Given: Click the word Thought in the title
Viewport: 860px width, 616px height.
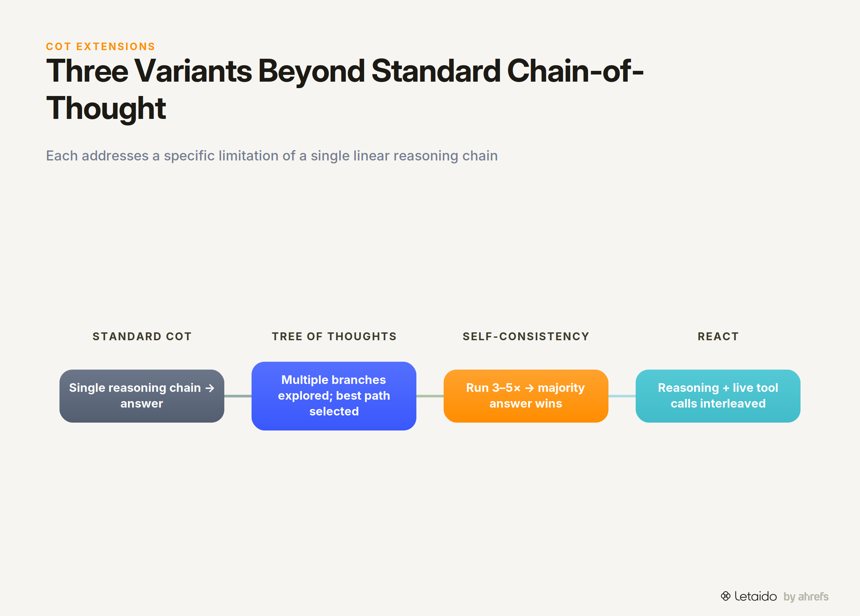Looking at the screenshot, I should pyautogui.click(x=106, y=109).
